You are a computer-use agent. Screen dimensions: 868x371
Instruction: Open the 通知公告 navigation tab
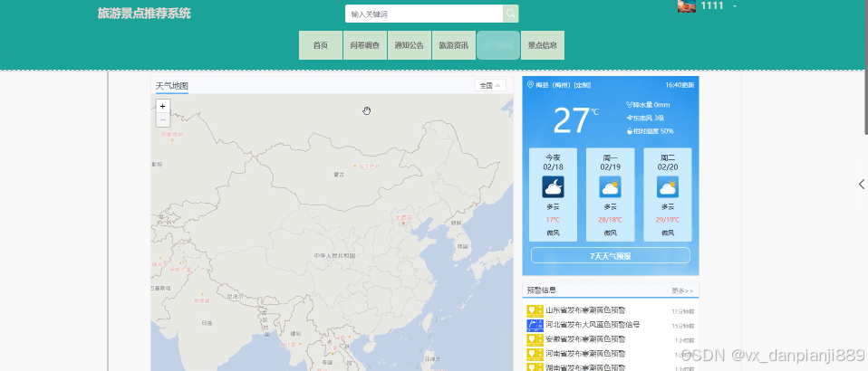410,45
